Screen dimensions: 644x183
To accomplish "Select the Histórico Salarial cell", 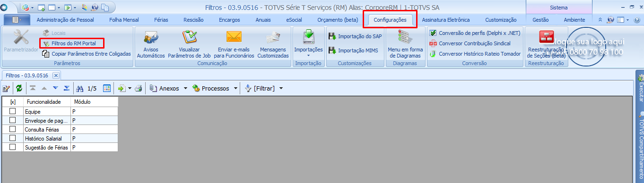I will pos(47,138).
